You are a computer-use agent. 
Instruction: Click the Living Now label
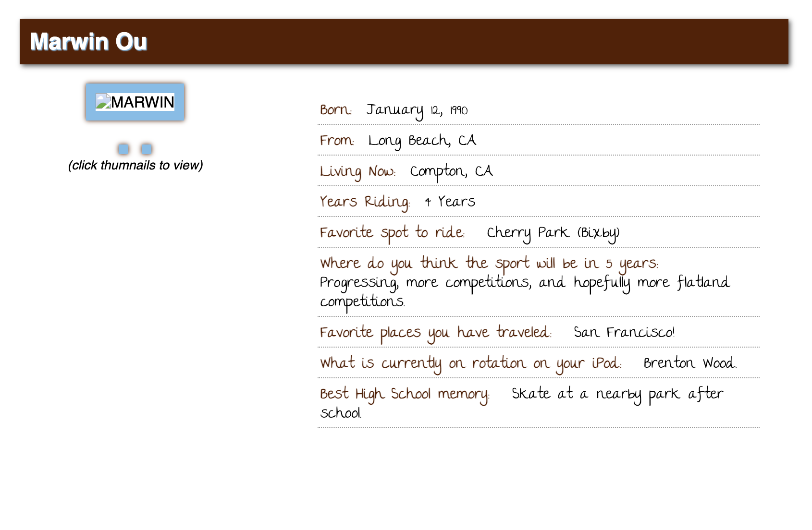357,171
